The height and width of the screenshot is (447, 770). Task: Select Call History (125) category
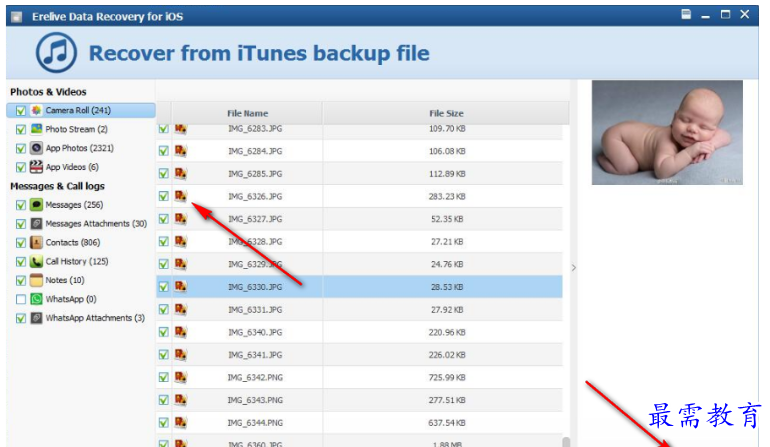[x=77, y=261]
